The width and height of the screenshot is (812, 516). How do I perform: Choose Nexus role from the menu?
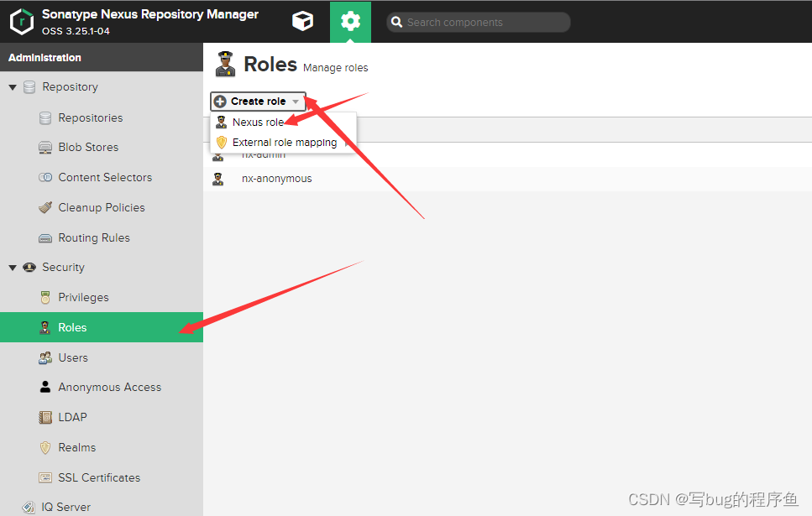click(x=258, y=122)
